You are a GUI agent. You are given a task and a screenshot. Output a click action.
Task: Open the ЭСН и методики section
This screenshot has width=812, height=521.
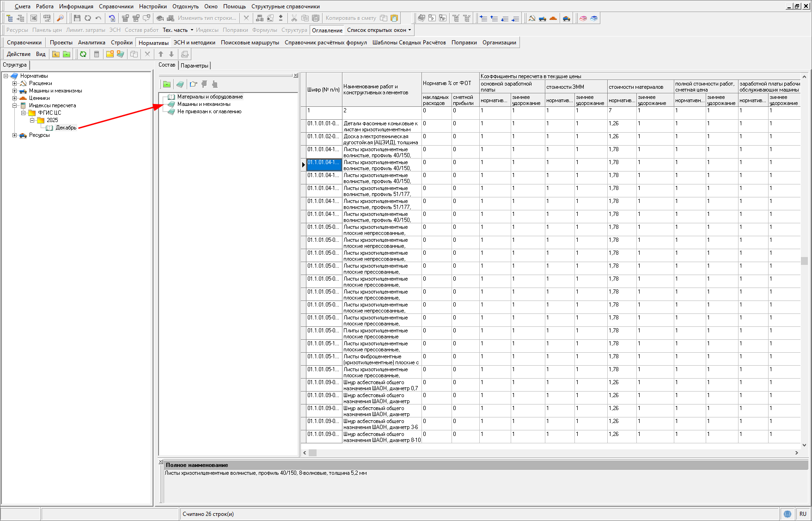194,43
